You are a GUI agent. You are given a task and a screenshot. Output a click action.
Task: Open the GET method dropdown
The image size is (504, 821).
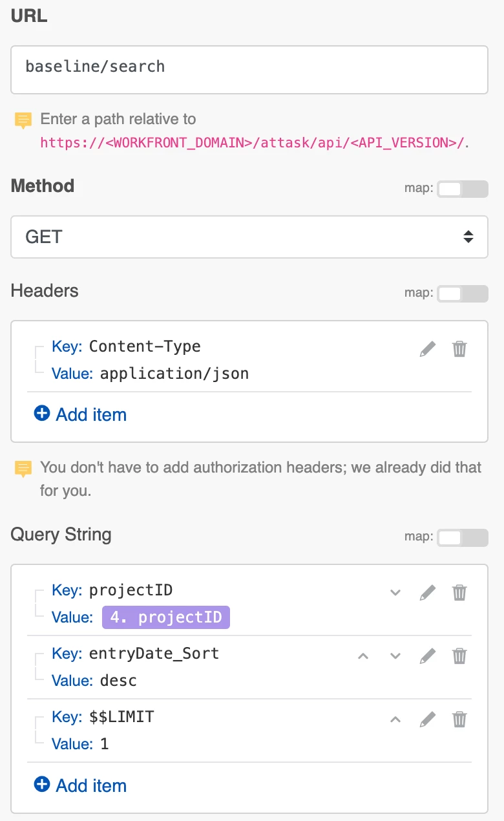tap(249, 237)
